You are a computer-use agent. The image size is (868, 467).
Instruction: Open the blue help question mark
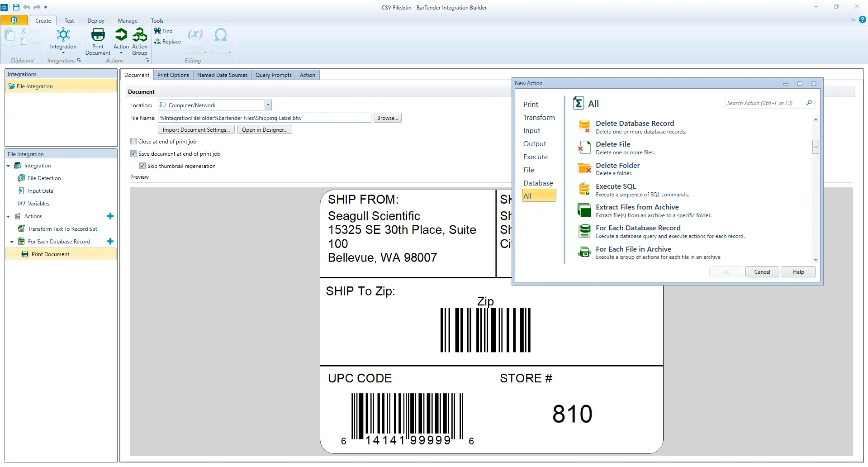click(x=863, y=19)
